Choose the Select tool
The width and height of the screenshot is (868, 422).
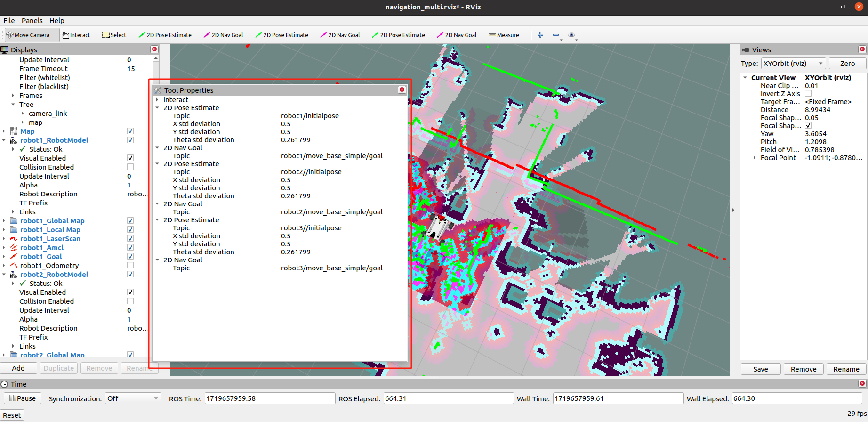click(114, 35)
